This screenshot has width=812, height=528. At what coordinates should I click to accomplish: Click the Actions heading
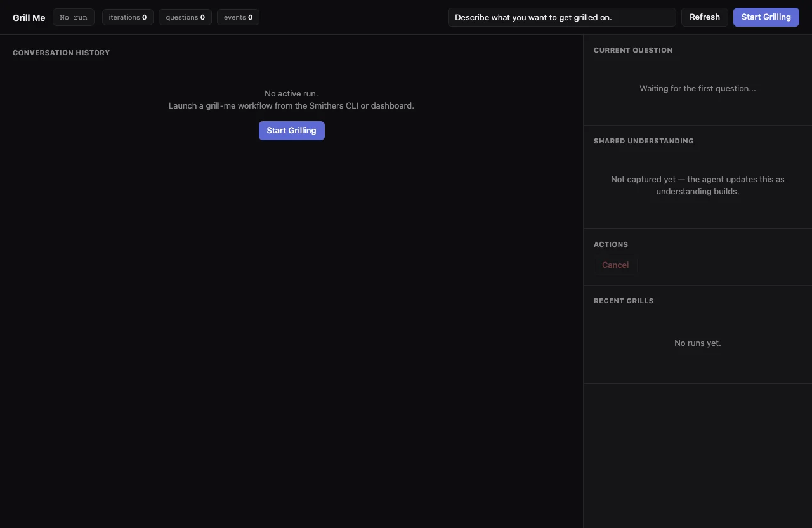[611, 244]
